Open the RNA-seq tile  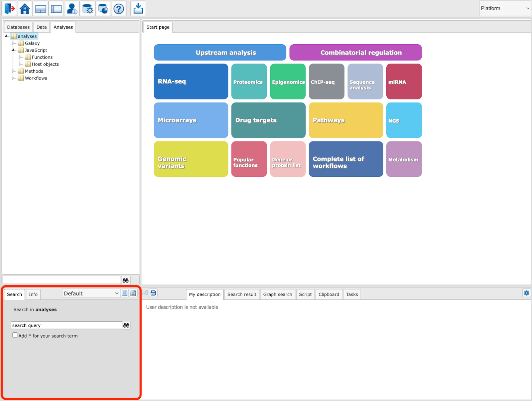click(x=191, y=82)
